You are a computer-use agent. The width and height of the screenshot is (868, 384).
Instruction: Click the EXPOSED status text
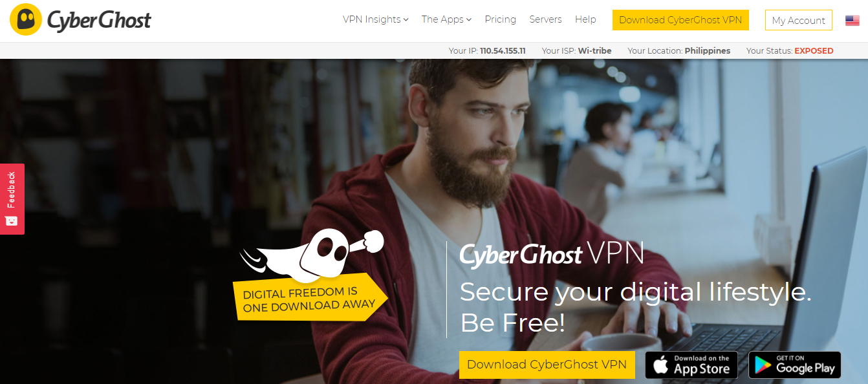tap(814, 50)
